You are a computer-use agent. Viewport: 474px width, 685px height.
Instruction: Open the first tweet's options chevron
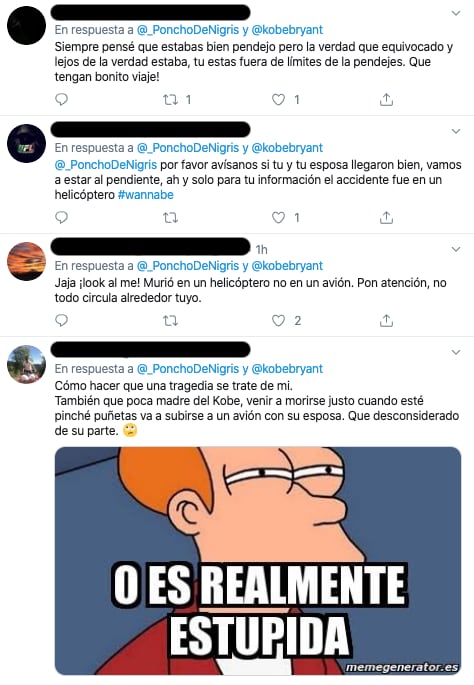pos(456,14)
